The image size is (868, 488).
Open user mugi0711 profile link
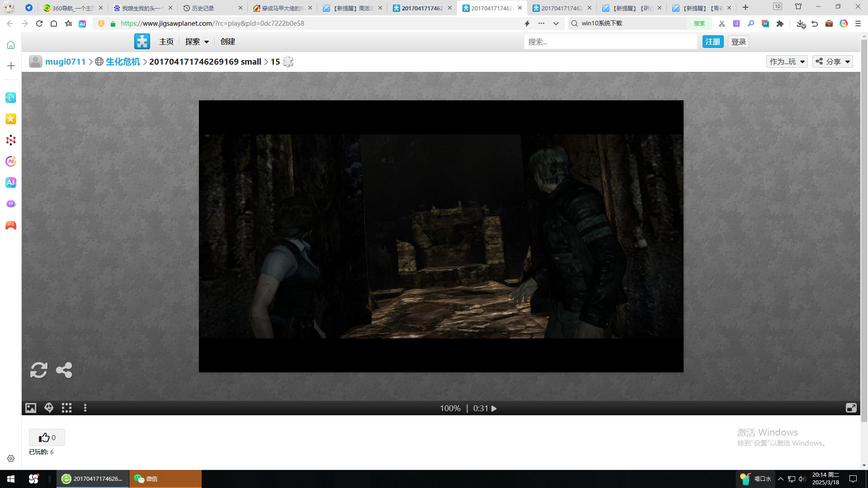pyautogui.click(x=66, y=62)
